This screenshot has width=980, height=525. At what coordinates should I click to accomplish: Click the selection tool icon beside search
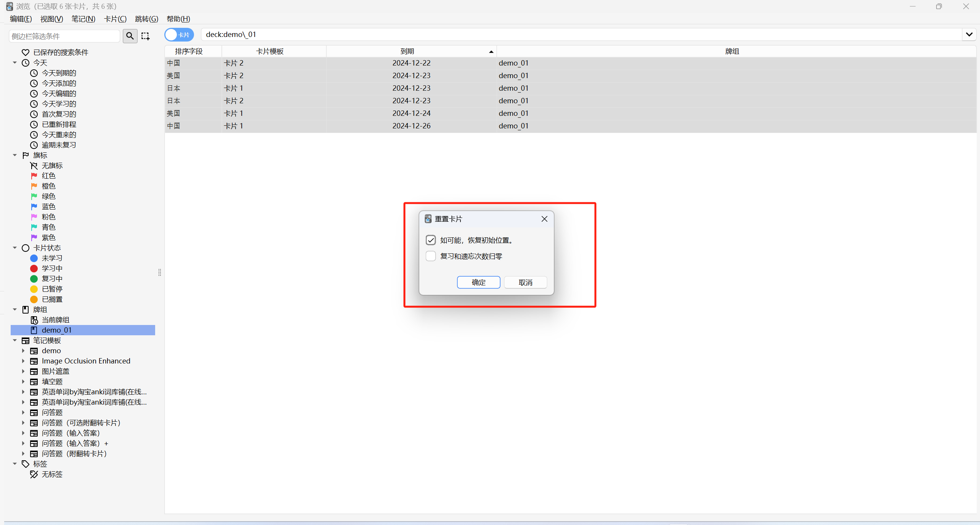click(145, 36)
